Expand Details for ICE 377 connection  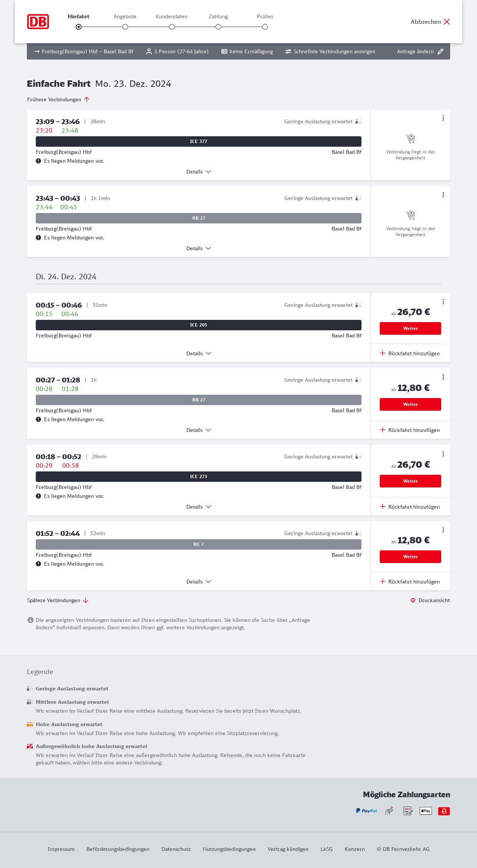point(199,172)
